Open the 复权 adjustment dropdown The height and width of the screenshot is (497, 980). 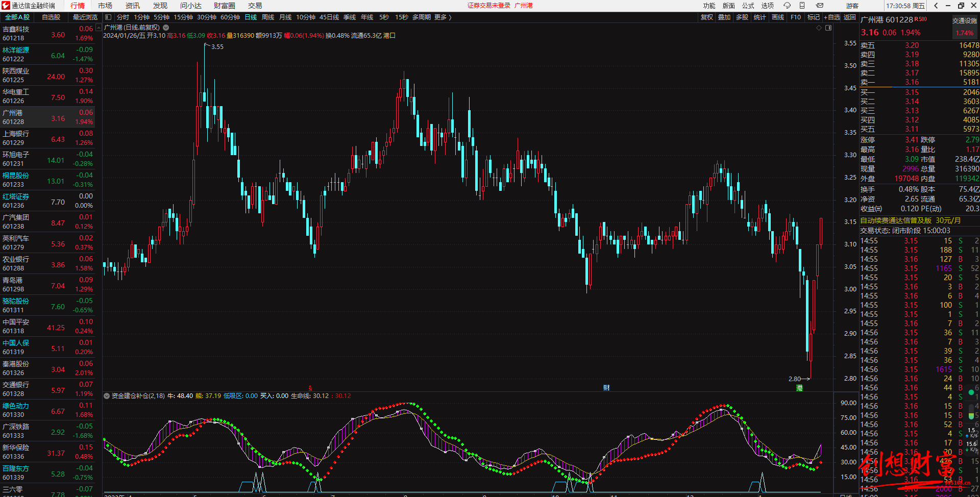706,17
